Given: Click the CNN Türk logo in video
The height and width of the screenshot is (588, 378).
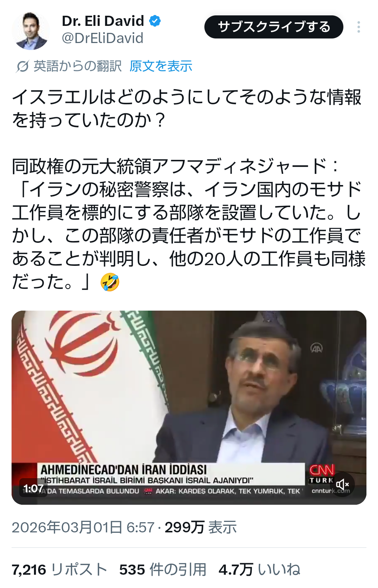Looking at the screenshot, I should click(x=322, y=474).
